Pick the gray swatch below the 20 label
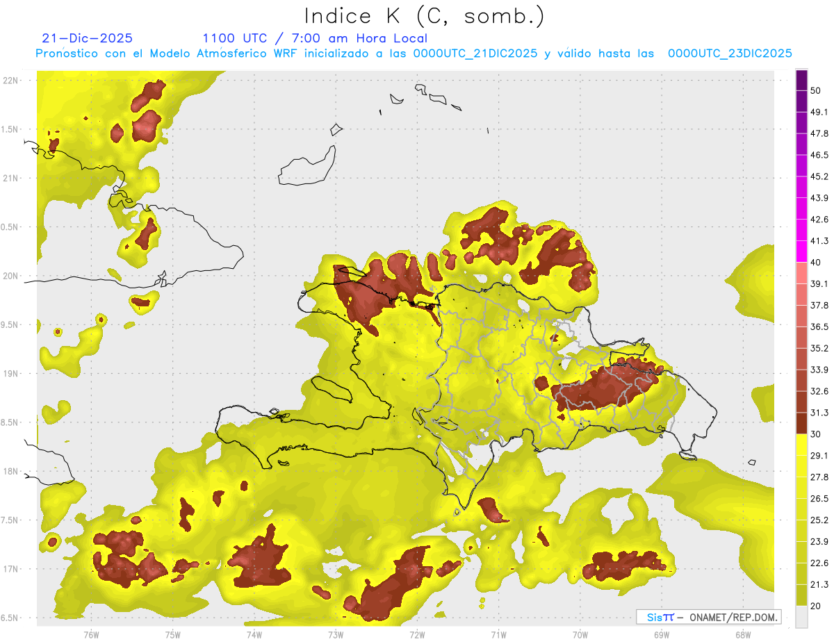The height and width of the screenshot is (644, 834). pyautogui.click(x=801, y=616)
